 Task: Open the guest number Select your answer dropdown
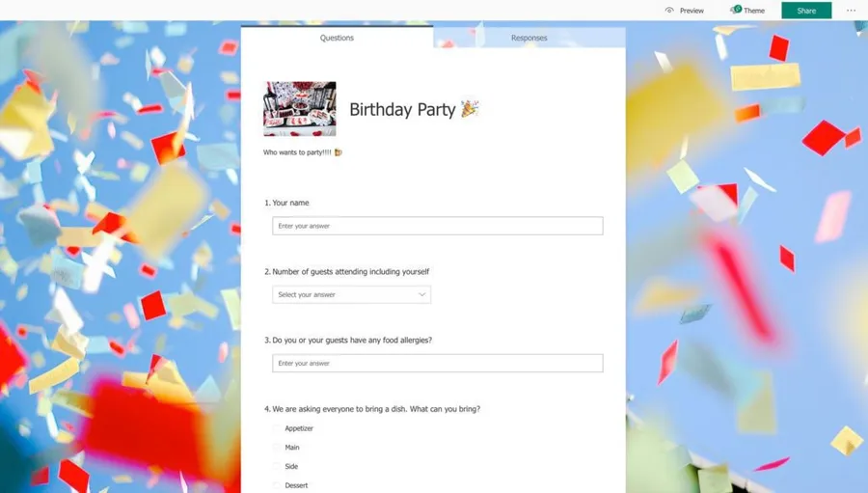pos(351,294)
